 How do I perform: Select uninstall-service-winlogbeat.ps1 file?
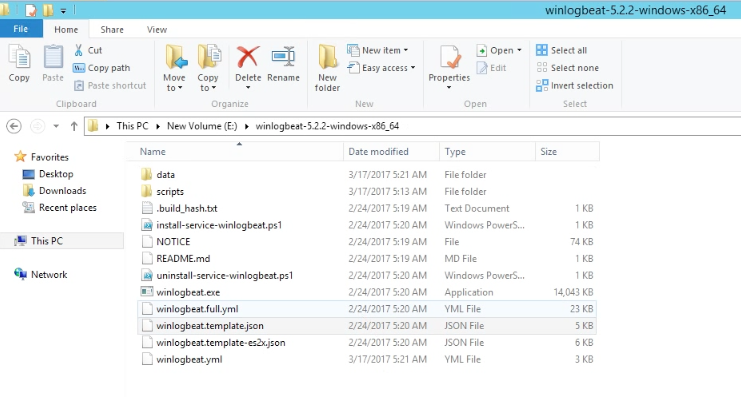(367, 276)
